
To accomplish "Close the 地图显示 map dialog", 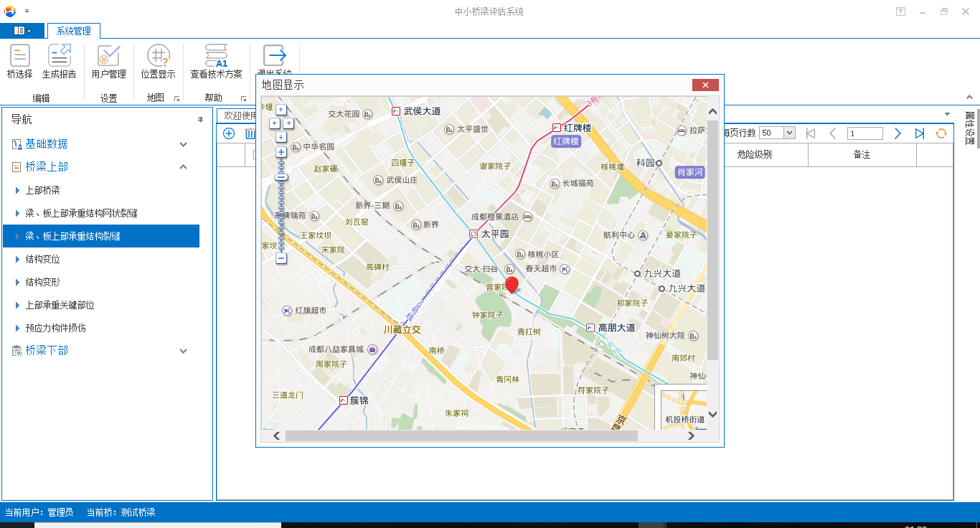I will (x=705, y=85).
